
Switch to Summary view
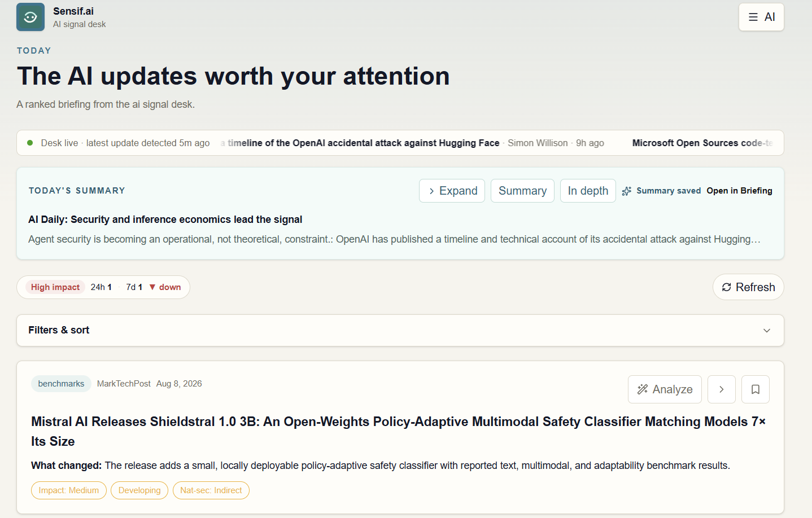[x=522, y=191]
